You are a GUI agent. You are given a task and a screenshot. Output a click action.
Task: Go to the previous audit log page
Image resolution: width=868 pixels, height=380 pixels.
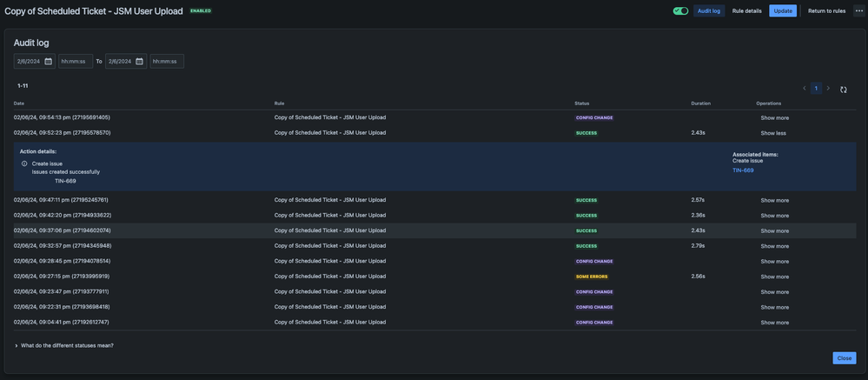[805, 88]
